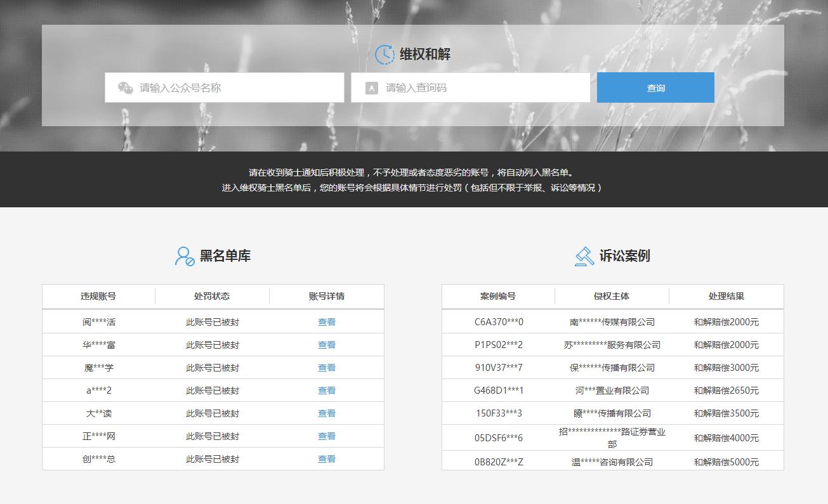Click the clock icon beside 维权和解

(x=384, y=55)
